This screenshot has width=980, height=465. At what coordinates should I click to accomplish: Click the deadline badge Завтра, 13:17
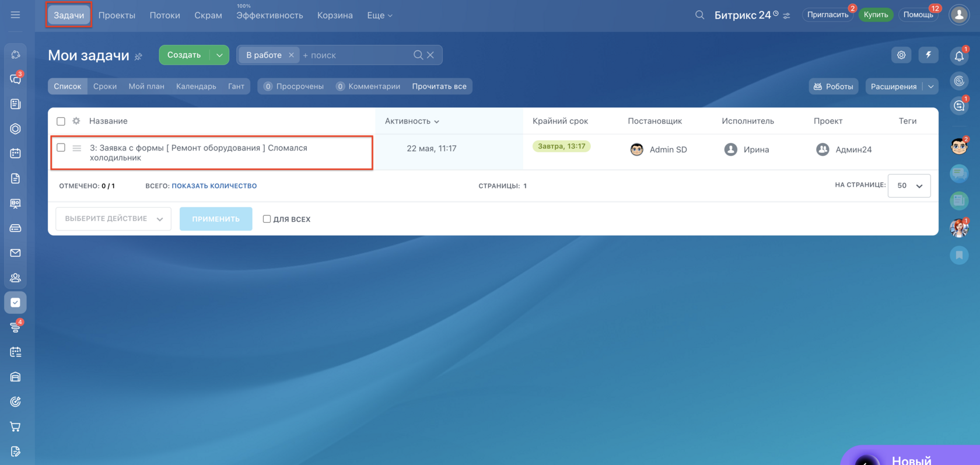coord(561,146)
